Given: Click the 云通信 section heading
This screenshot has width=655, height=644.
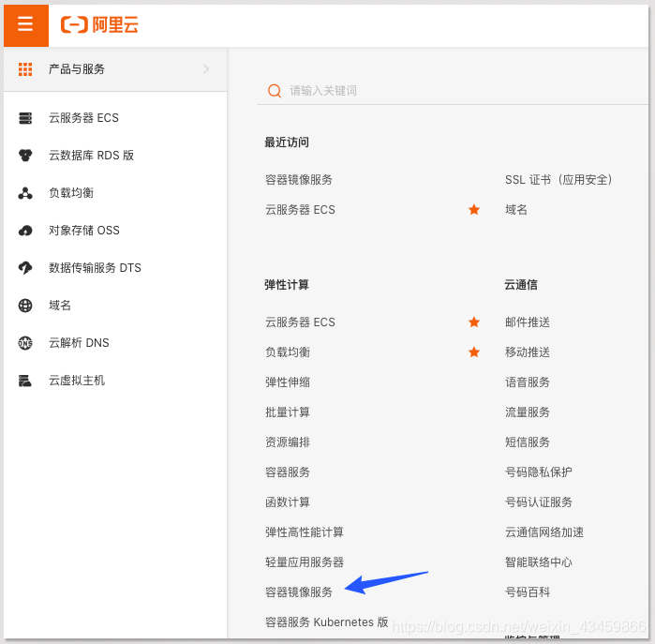Looking at the screenshot, I should tap(521, 285).
